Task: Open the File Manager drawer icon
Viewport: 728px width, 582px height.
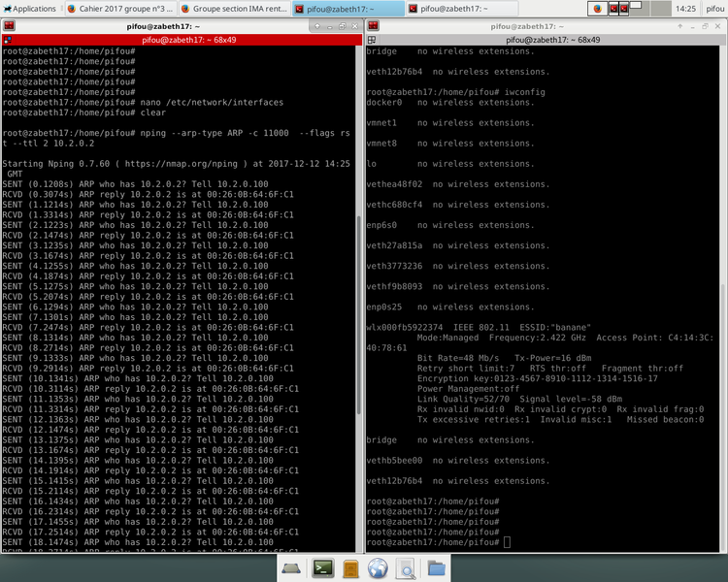Action: pos(351,568)
